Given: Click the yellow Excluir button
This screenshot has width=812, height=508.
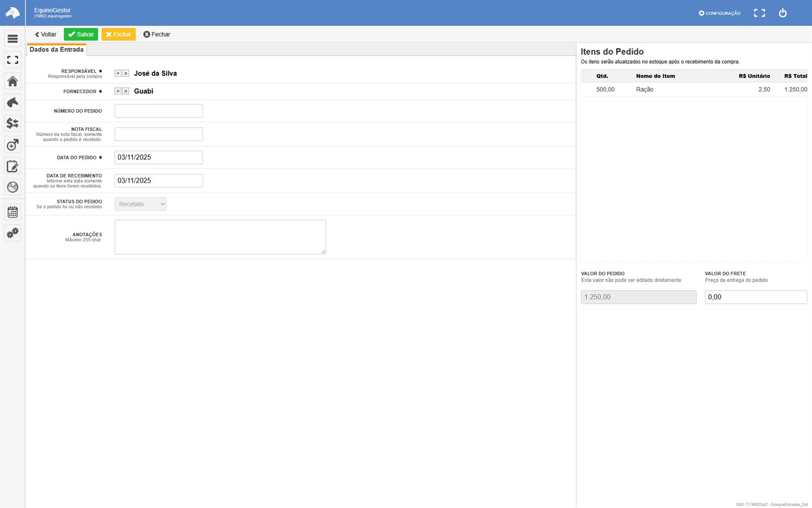Looking at the screenshot, I should tap(118, 35).
